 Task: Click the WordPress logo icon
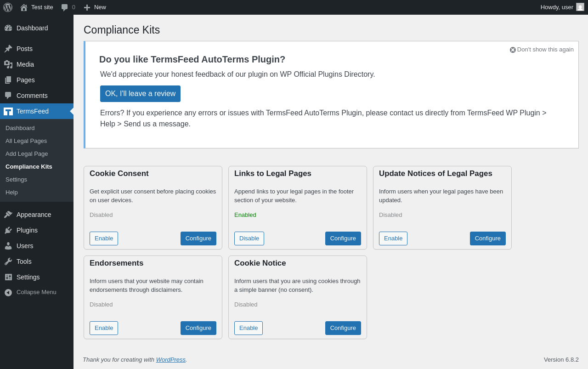[x=8, y=7]
